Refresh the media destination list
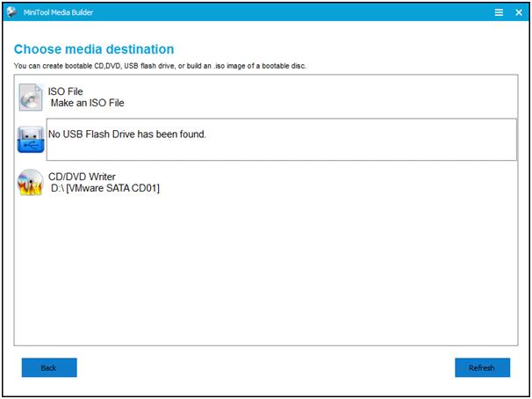Screen dimensions: 532x399 click(x=482, y=367)
